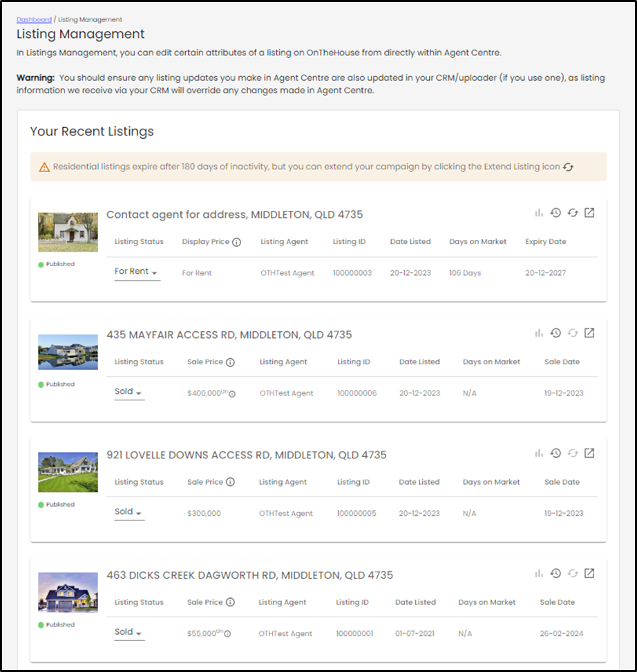Click warning triangle icon in expiry banner
The image size is (637, 672).
click(x=44, y=167)
